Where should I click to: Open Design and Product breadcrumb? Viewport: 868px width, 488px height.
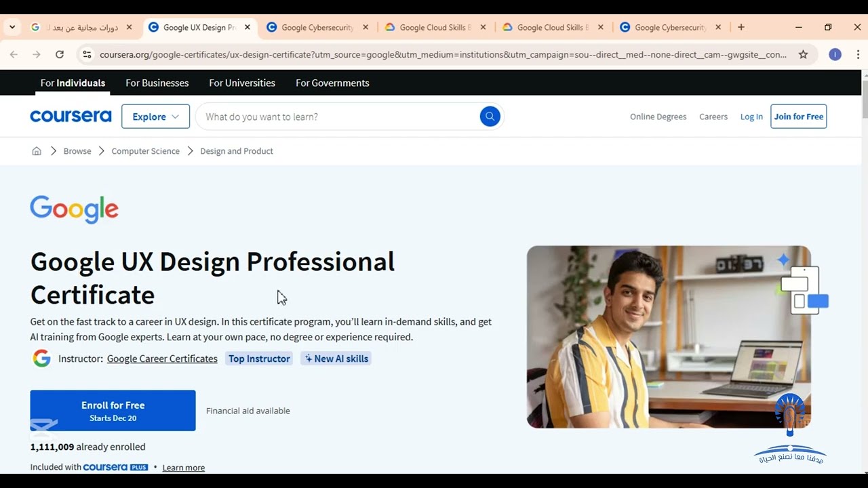(237, 151)
